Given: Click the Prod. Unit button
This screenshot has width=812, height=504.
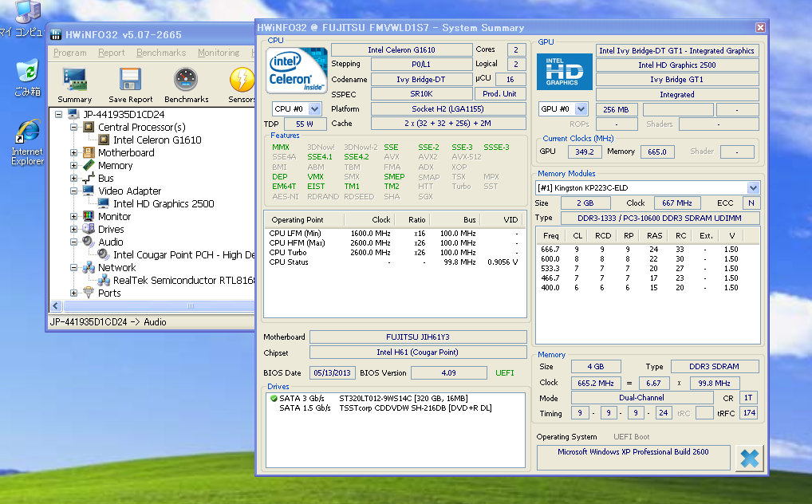Looking at the screenshot, I should coord(500,94).
